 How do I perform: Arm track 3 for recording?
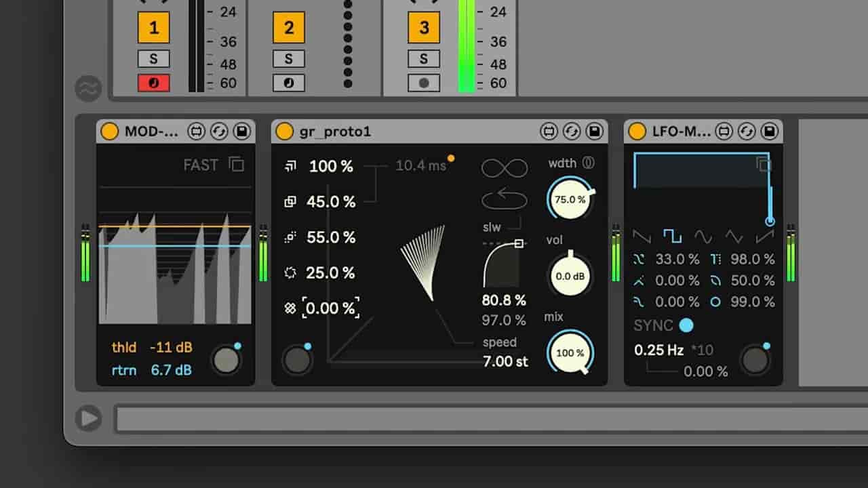424,83
